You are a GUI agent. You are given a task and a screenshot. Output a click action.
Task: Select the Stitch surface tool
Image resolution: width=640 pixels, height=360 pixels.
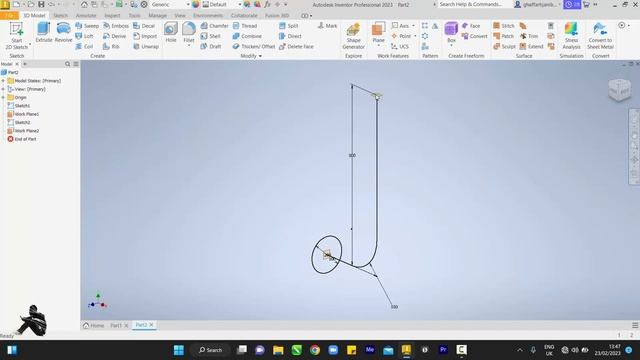point(504,26)
